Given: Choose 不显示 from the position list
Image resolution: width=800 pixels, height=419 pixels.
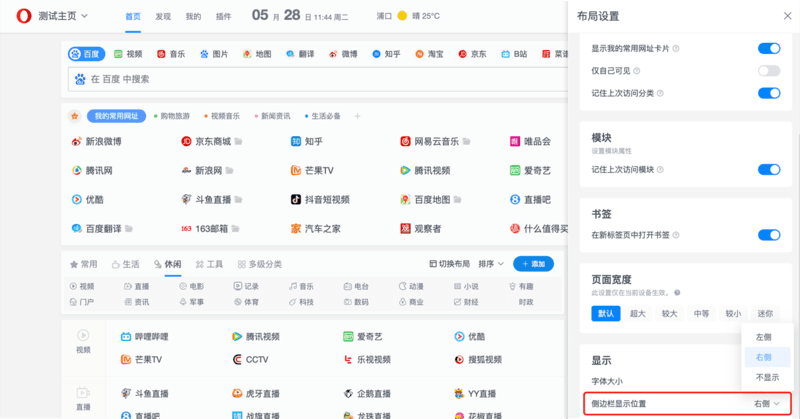Looking at the screenshot, I should coord(767,377).
